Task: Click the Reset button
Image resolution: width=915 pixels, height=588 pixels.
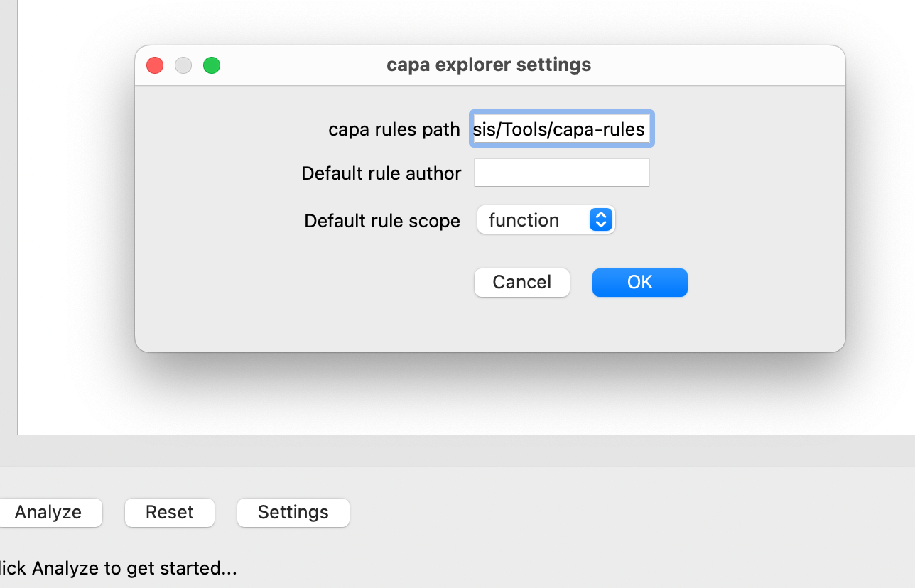Action: (169, 512)
